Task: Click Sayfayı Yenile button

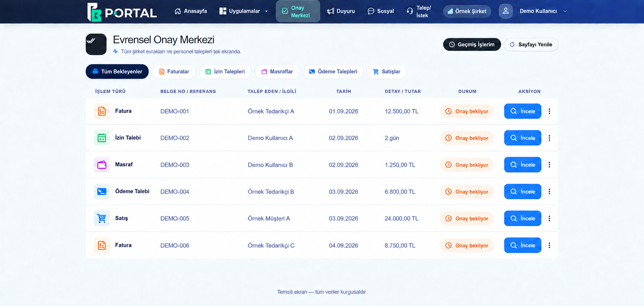Action: click(x=531, y=44)
